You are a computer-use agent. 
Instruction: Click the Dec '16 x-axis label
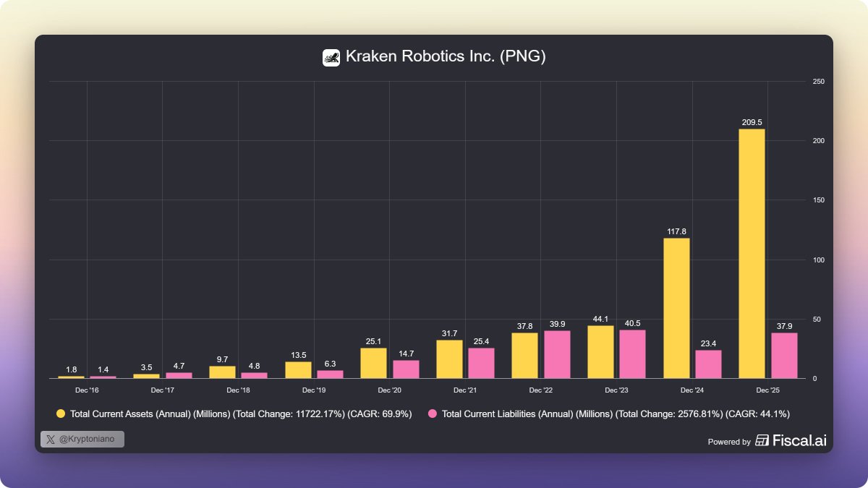(87, 390)
